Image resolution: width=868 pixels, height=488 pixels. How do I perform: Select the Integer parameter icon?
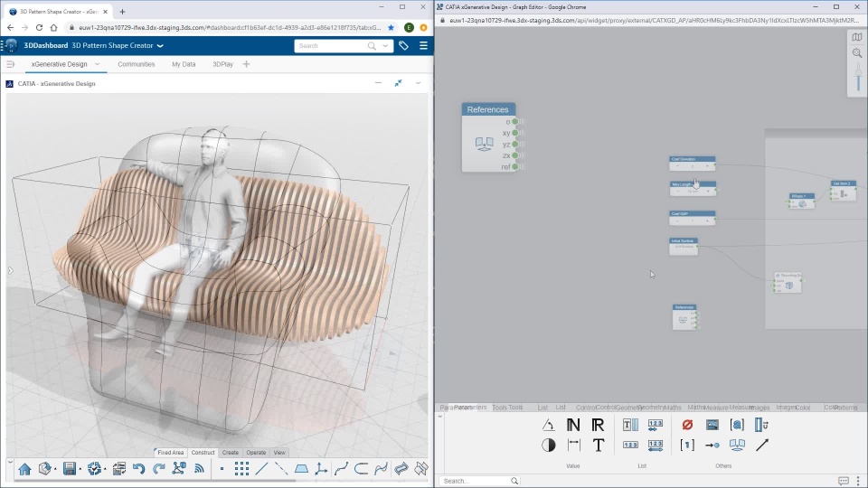(573, 425)
